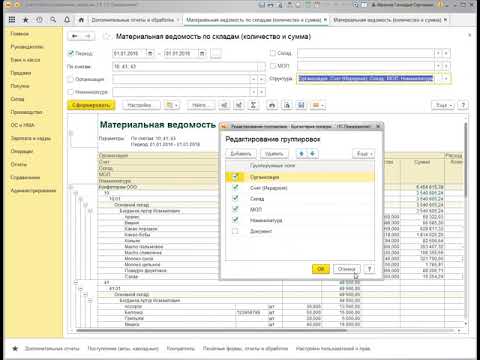
Task: Open the Номенклатура field dropdown arrow
Action: click(254, 92)
